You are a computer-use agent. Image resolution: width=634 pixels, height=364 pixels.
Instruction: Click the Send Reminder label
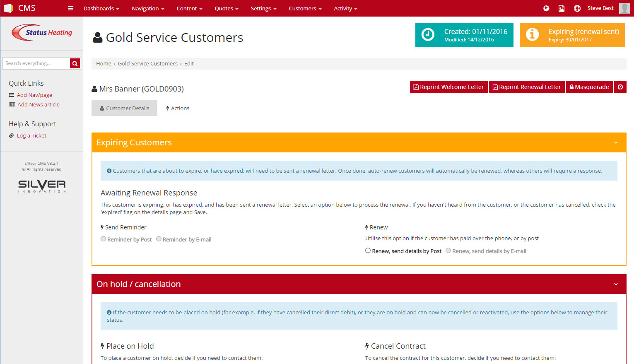(x=126, y=227)
